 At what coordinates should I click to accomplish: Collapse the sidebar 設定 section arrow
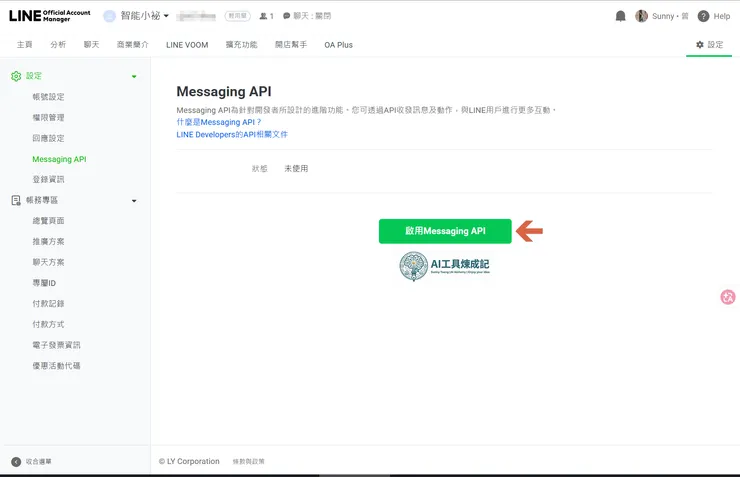coord(134,76)
